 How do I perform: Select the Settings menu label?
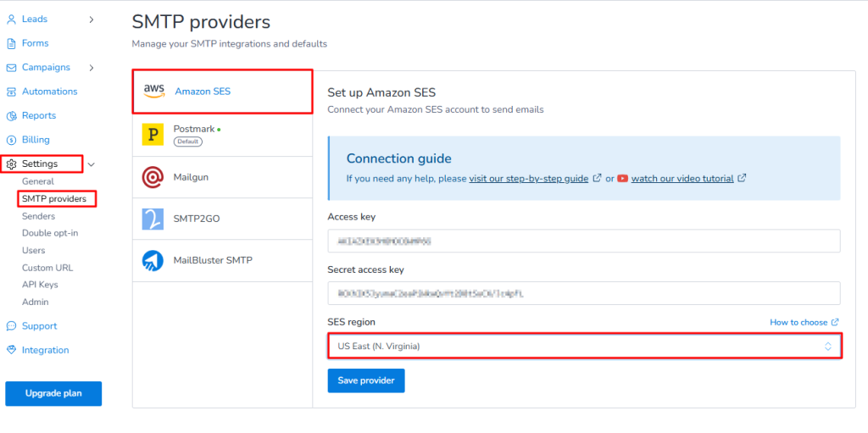pos(40,164)
